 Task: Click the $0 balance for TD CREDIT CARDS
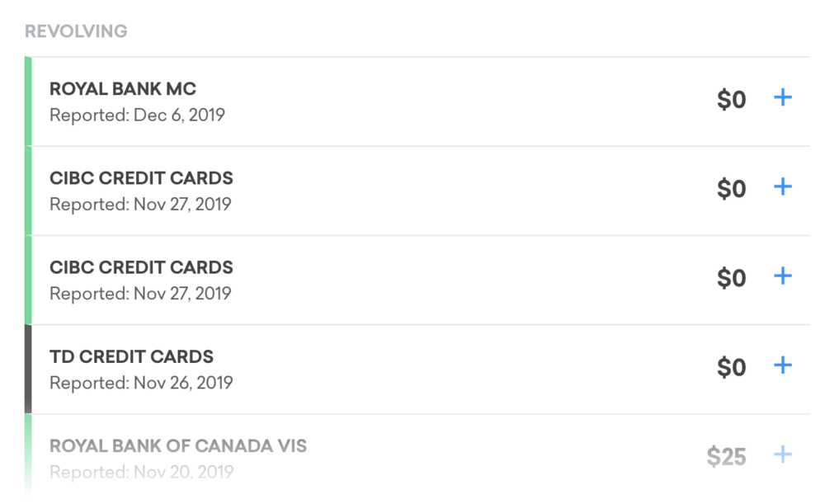[x=731, y=368]
